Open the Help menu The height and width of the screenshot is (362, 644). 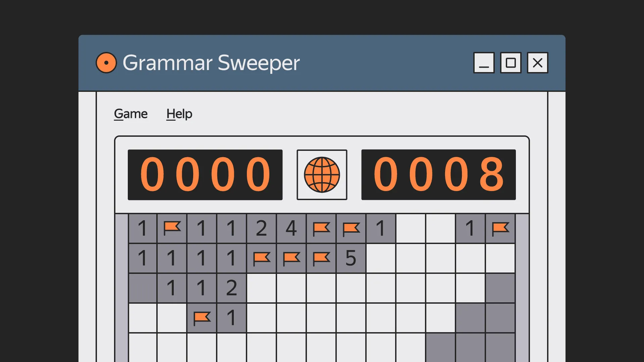(x=179, y=114)
